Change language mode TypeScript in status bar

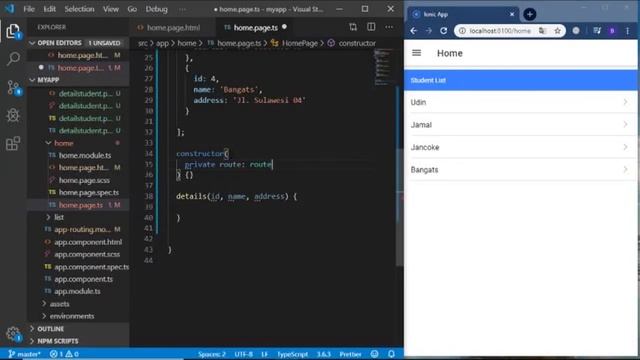click(x=292, y=354)
